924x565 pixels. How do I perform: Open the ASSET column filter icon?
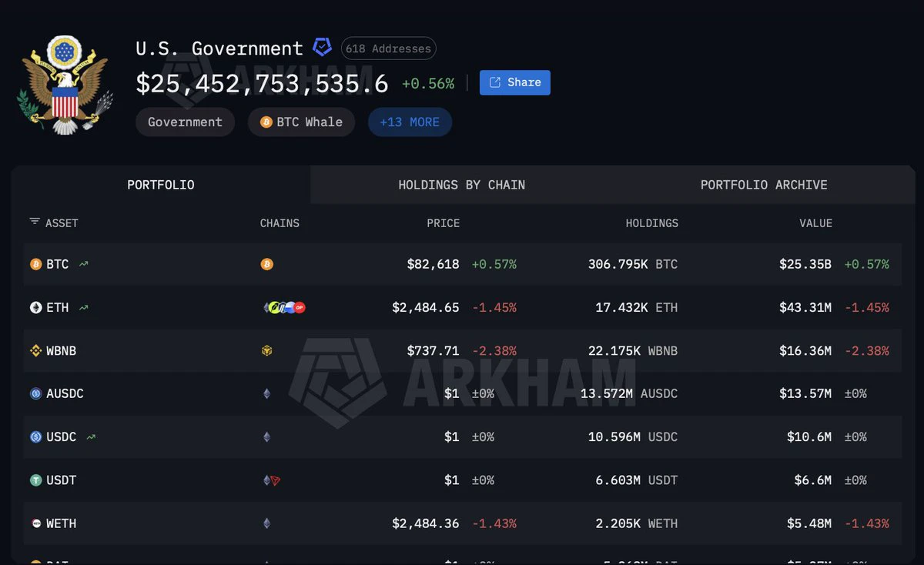point(35,222)
